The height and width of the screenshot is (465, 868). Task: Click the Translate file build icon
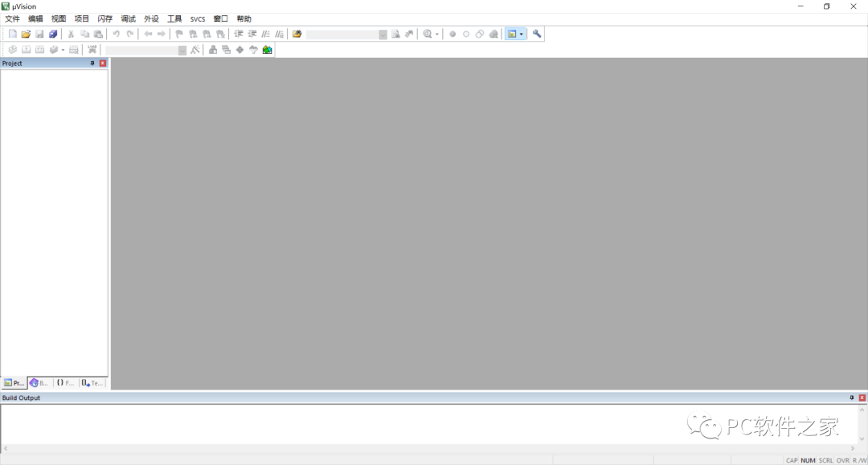tap(12, 50)
